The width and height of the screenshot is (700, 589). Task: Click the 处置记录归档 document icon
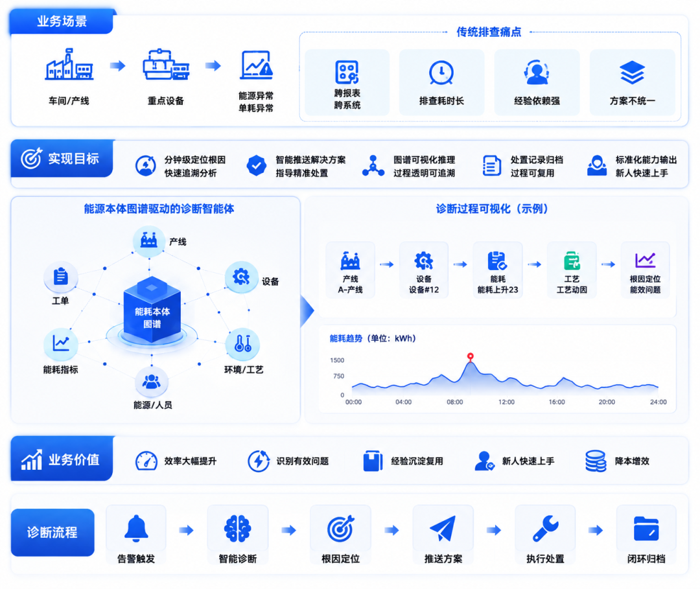pos(491,165)
